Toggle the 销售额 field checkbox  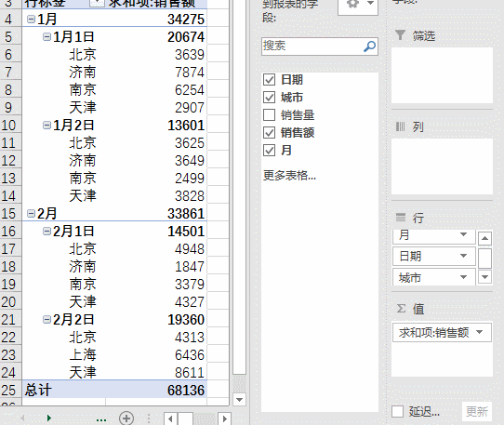269,132
